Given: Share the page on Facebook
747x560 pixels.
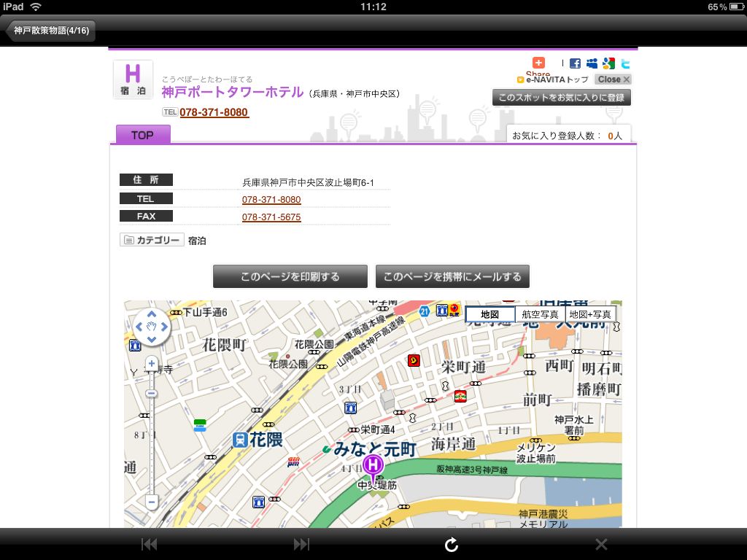Looking at the screenshot, I should [575, 63].
